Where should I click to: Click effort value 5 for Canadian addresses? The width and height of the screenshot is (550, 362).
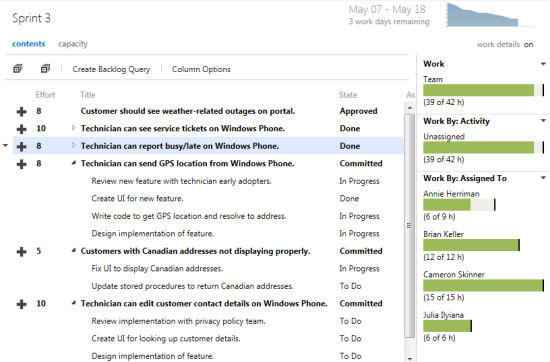39,251
